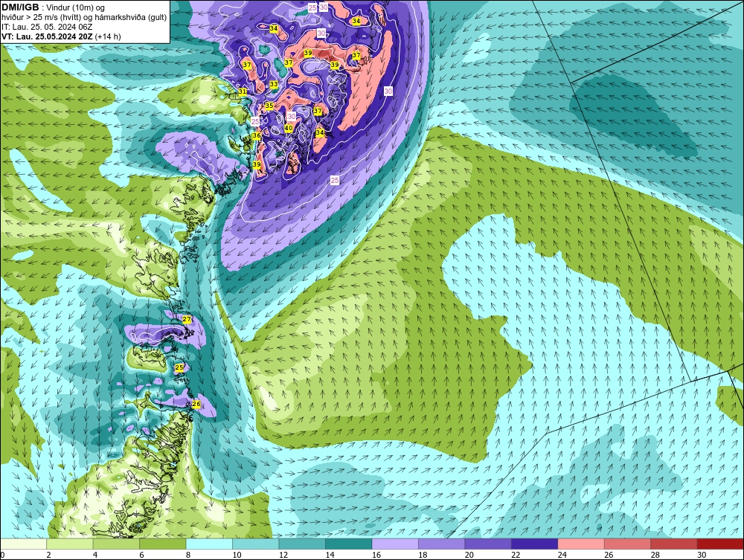The width and height of the screenshot is (744, 560).
Task: Select the color scale tick label 24
Action: 562,555
